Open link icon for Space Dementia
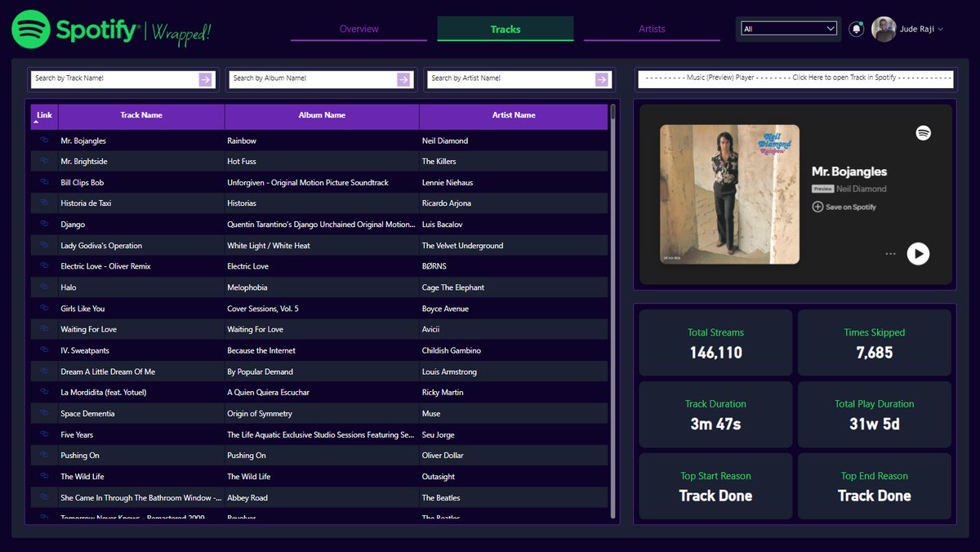 tap(44, 413)
